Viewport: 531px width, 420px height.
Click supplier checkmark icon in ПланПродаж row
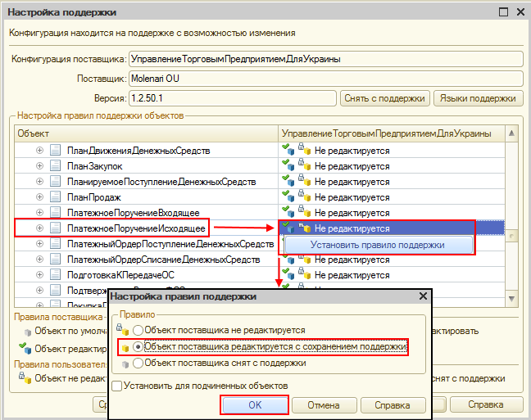tap(288, 196)
